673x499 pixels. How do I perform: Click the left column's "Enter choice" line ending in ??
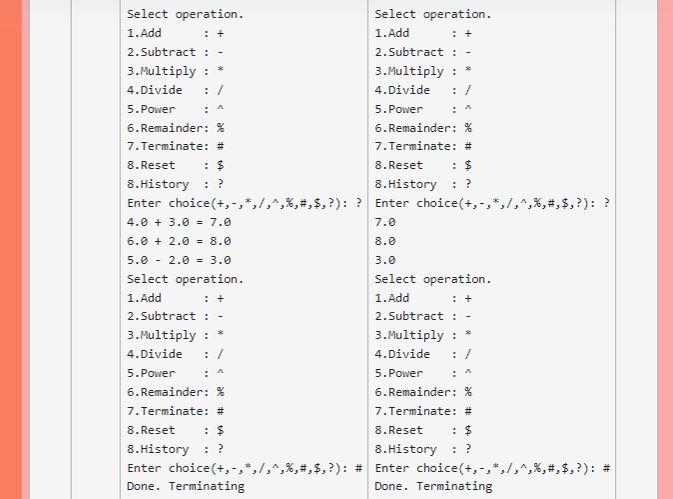click(245, 203)
